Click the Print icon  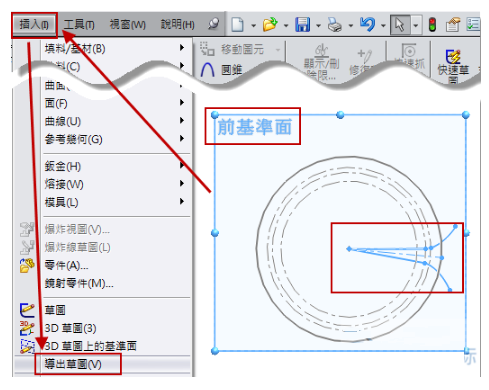pyautogui.click(x=335, y=25)
